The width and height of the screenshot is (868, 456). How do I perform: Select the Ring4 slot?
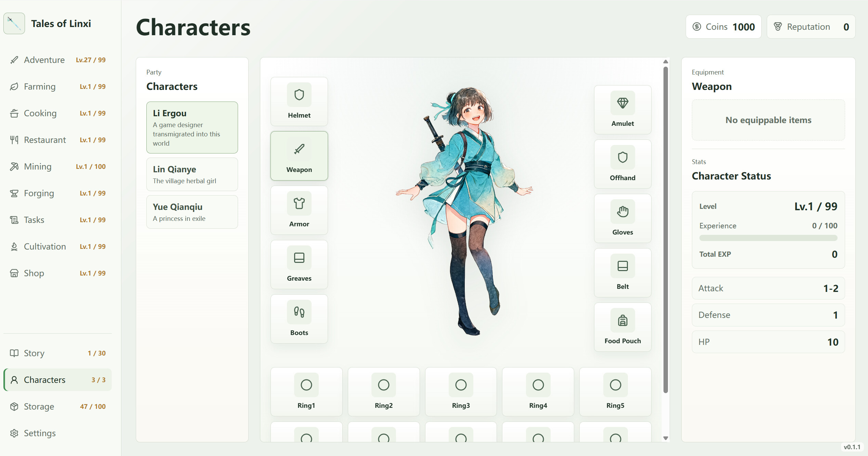(x=538, y=392)
